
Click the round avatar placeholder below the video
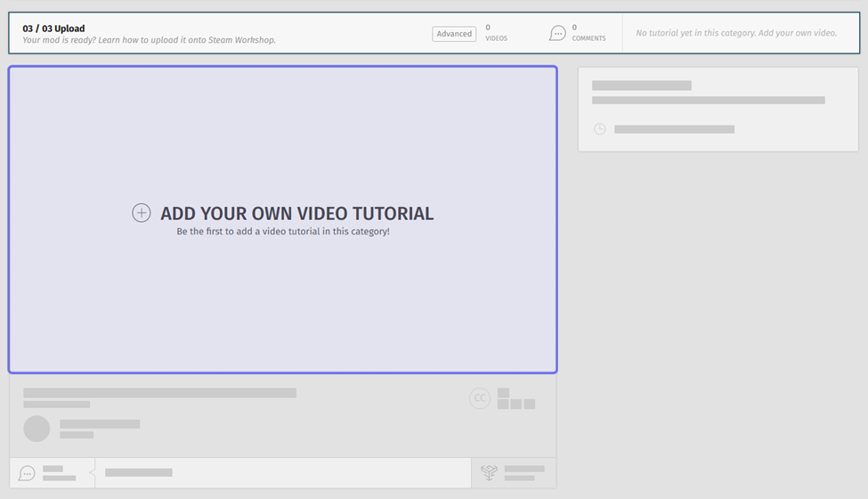[37, 429]
